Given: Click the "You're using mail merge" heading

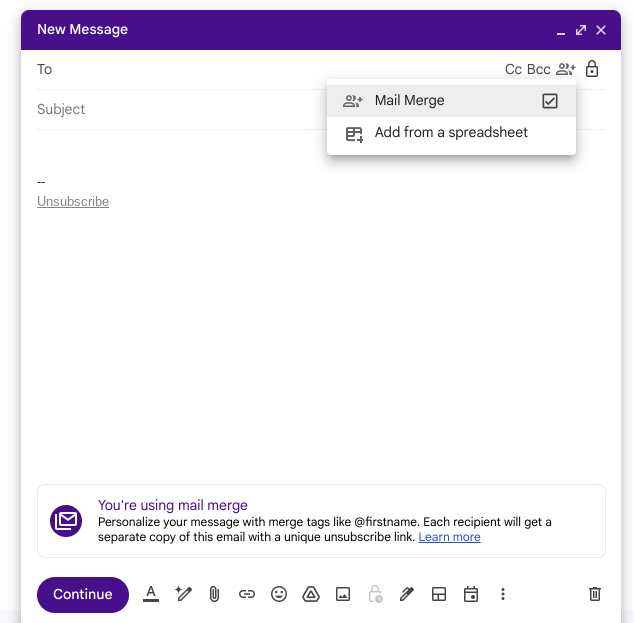Looking at the screenshot, I should (x=173, y=505).
